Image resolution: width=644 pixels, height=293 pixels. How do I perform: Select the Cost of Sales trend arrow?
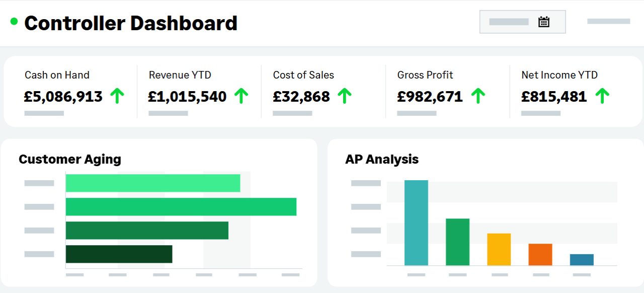[x=345, y=96]
